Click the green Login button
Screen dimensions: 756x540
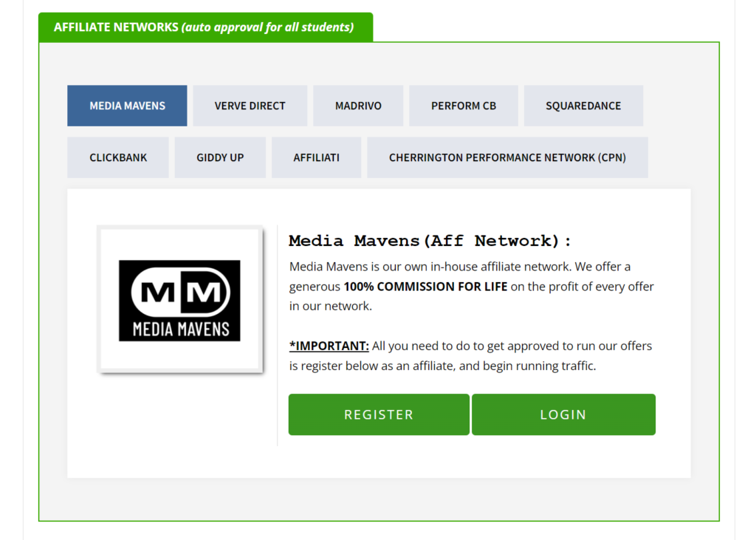pos(563,414)
